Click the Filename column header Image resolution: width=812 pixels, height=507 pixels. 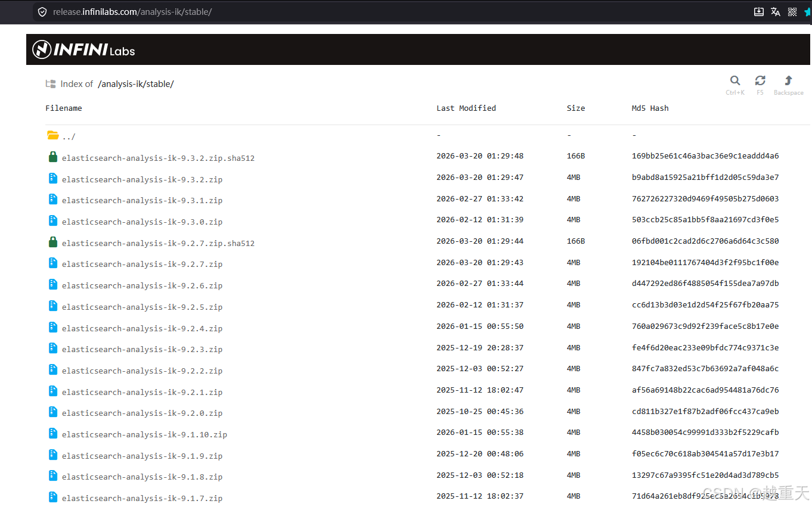click(x=64, y=108)
